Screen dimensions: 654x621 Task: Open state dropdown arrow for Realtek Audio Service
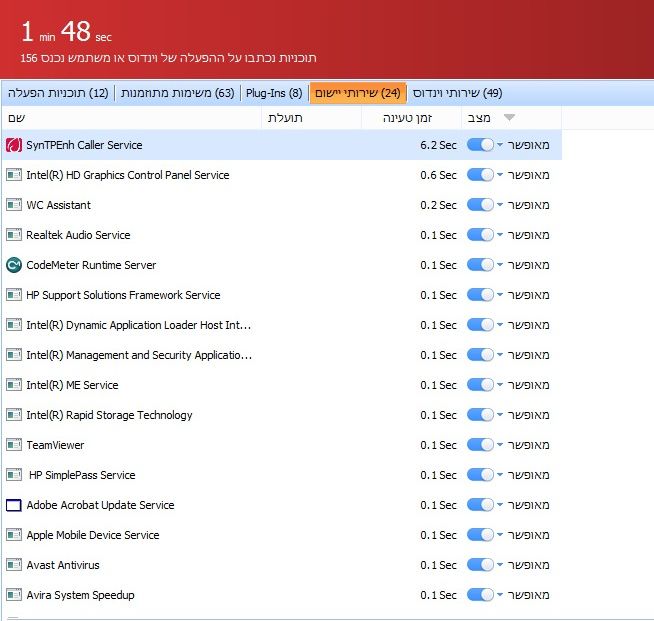pos(500,235)
